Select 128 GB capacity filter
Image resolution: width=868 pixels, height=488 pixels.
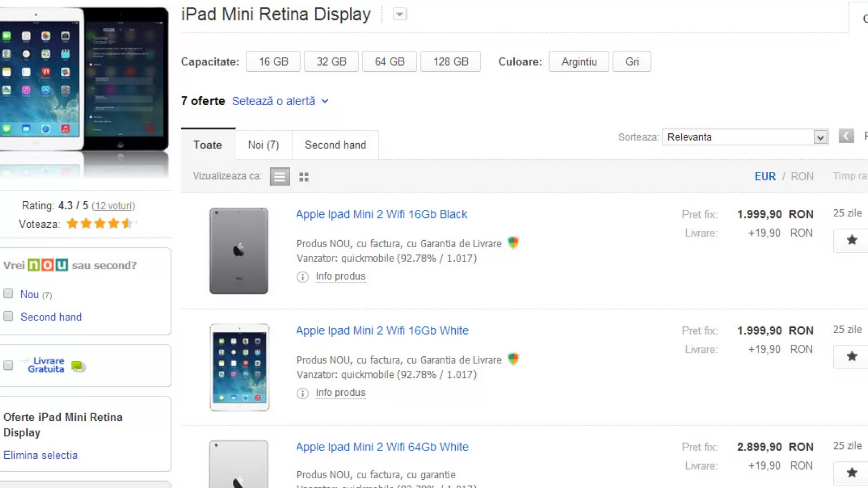tap(451, 62)
